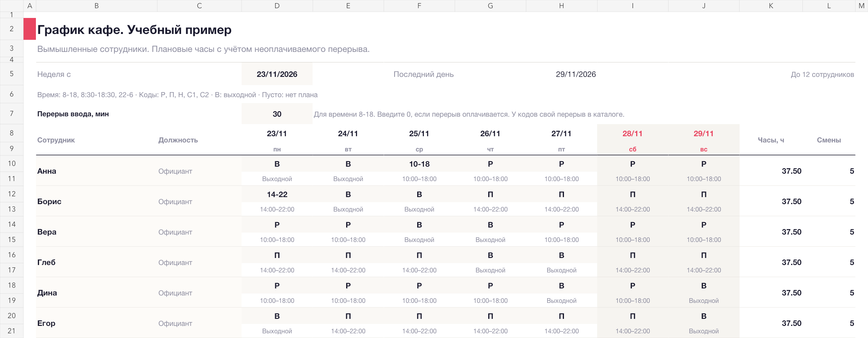Select the week start date 23/11/2026 cell
Image resolution: width=868 pixels, height=338 pixels.
[x=277, y=74]
